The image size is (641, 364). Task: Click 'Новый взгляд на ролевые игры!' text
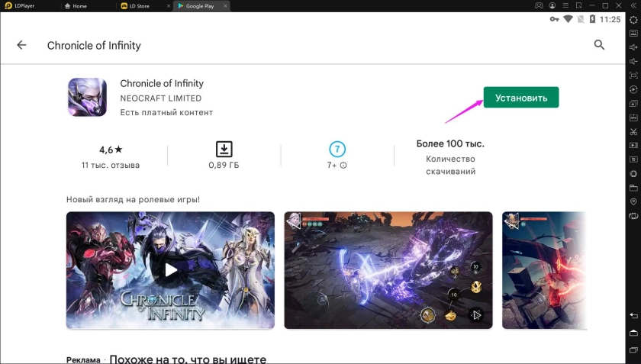133,200
